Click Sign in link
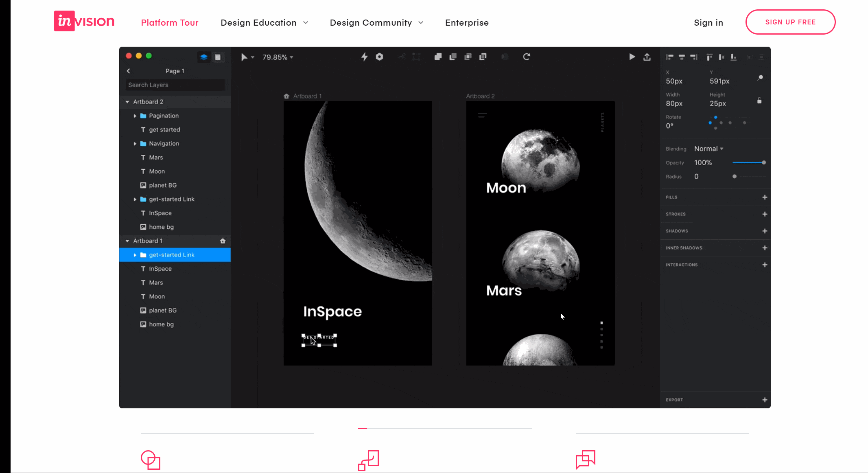868x473 pixels. coord(708,22)
